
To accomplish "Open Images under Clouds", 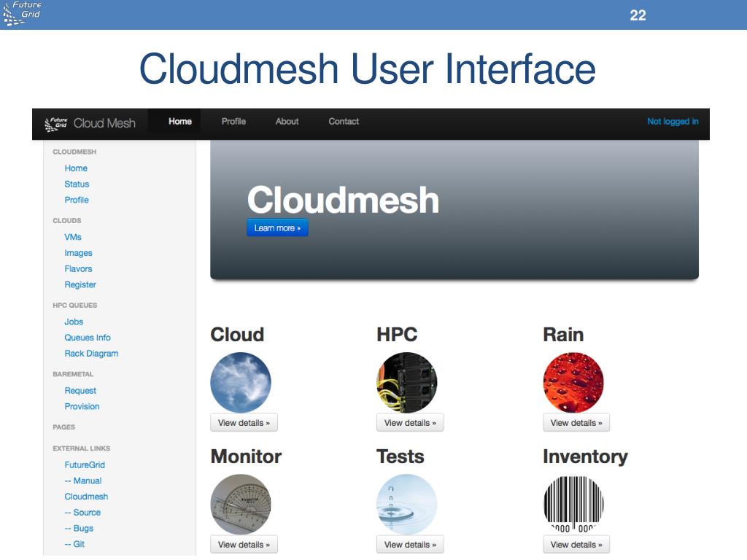I will coord(78,253).
